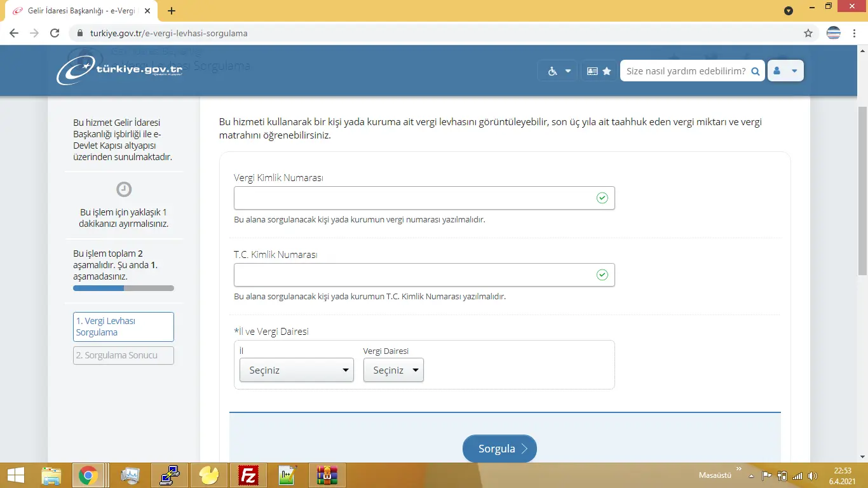
Task: Open WinRAR from the taskbar
Action: (x=327, y=475)
